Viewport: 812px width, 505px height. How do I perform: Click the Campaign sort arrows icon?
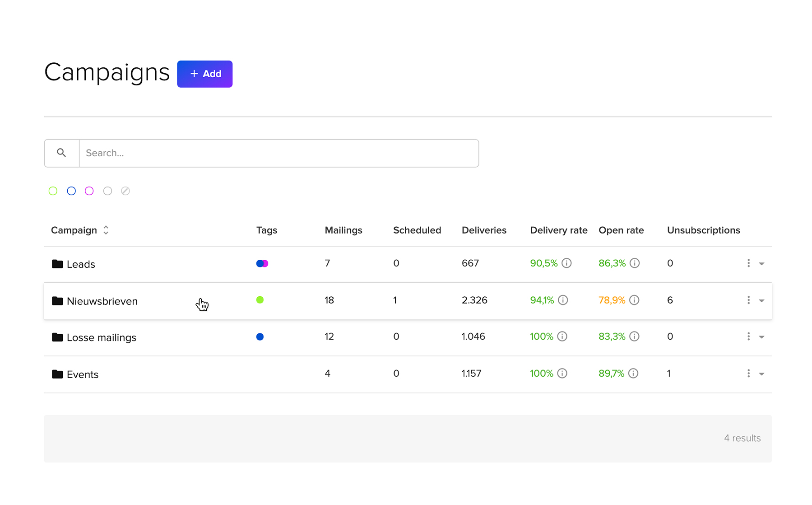106,230
